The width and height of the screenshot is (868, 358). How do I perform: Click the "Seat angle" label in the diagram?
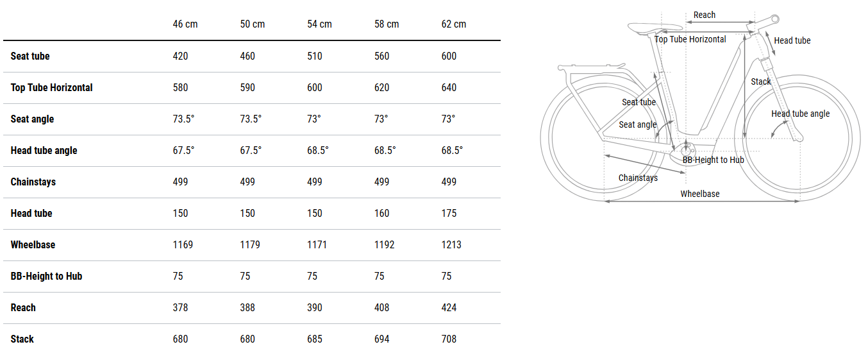coord(637,124)
